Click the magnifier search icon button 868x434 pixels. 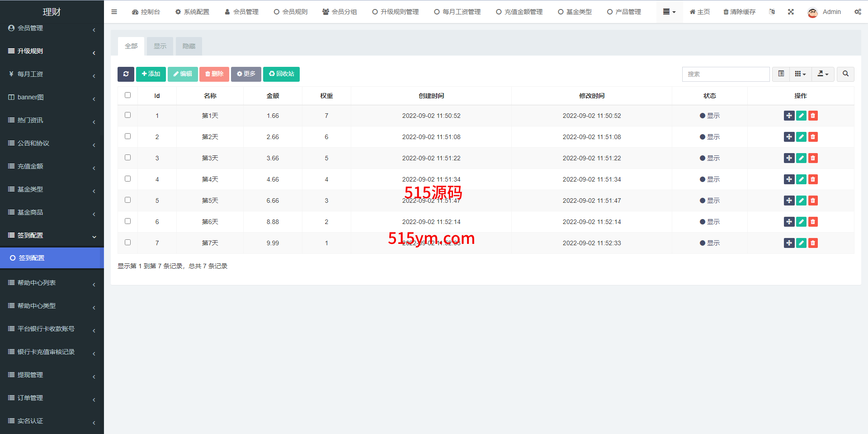point(845,74)
